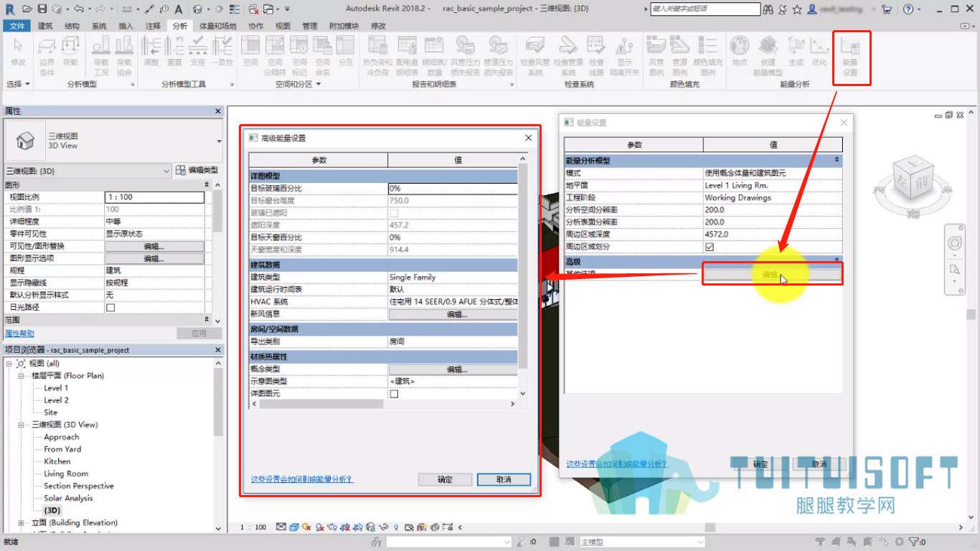Toggle the 日光路径 checkbox in Properties
980x551 pixels.
110,307
